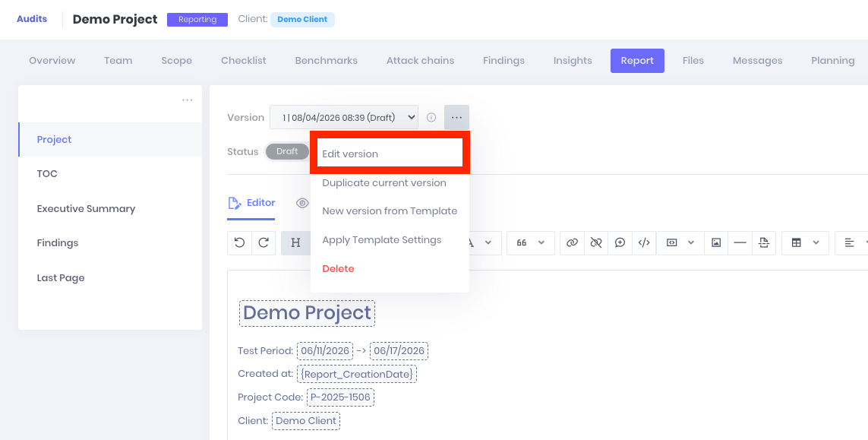Viewport: 868px width, 440px height.
Task: Click the 06/11/2026 start date field
Action: point(325,351)
